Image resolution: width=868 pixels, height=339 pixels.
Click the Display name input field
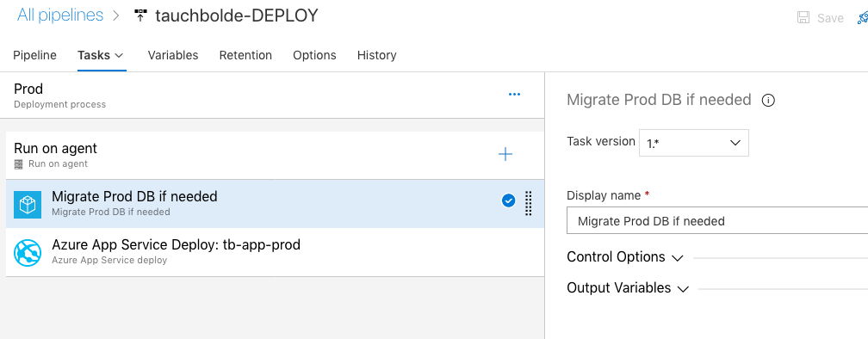click(717, 221)
